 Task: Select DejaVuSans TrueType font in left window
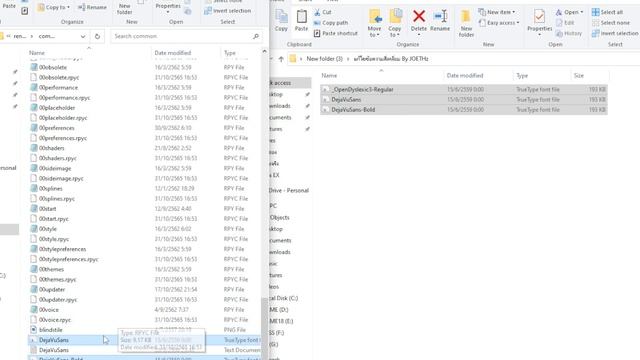click(x=144, y=340)
